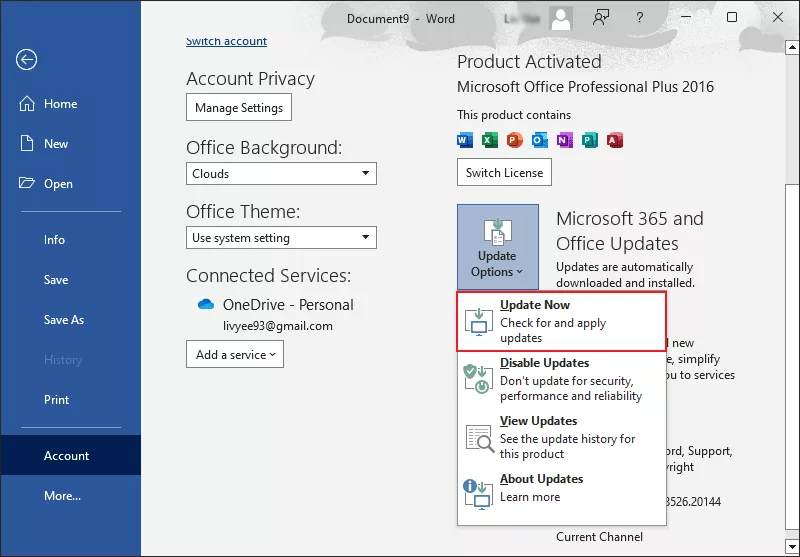
Task: Click the OneNote product icon
Action: pyautogui.click(x=565, y=140)
